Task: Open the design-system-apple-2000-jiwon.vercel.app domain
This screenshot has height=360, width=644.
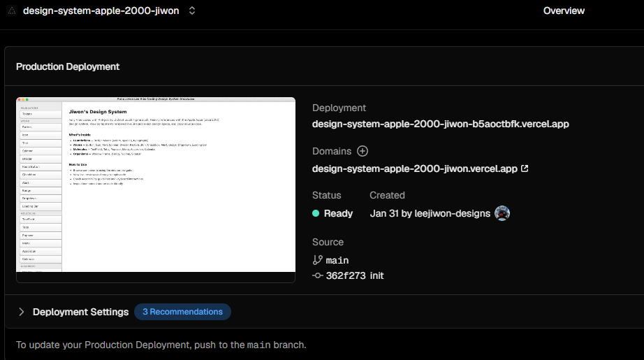Action: 414,168
